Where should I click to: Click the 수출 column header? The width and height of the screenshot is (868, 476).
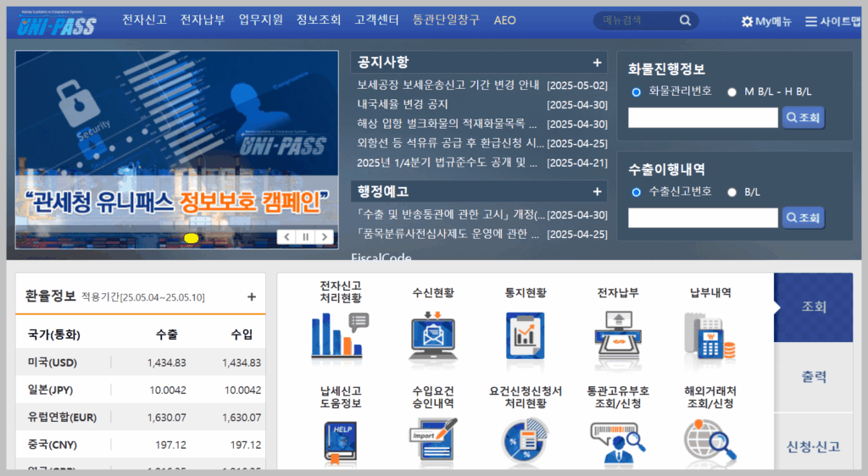167,335
